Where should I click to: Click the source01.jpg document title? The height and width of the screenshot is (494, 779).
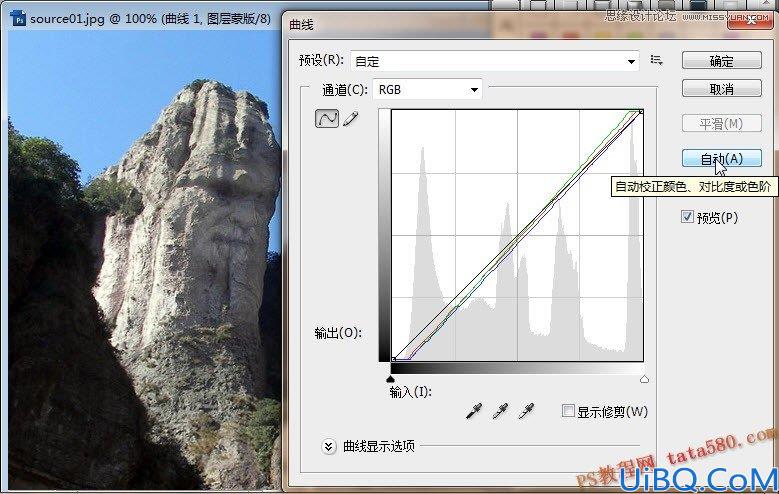pos(151,19)
